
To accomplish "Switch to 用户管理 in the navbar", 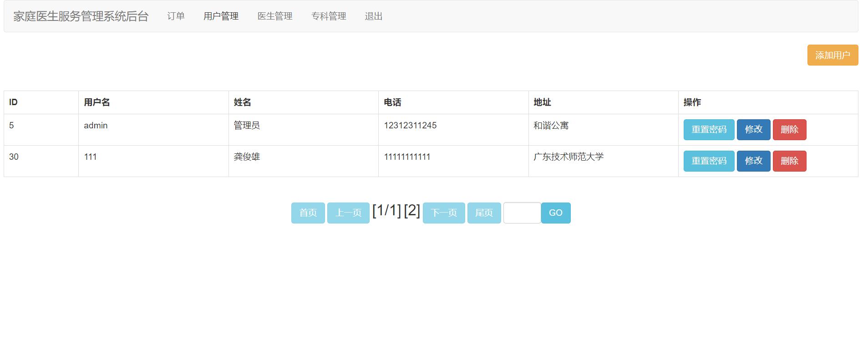I will [221, 16].
